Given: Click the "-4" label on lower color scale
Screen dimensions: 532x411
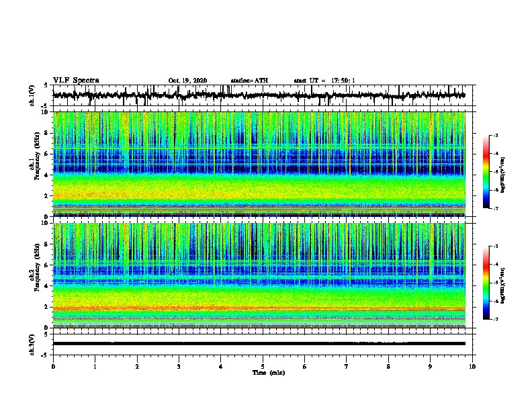Looking at the screenshot, I should [495, 265].
